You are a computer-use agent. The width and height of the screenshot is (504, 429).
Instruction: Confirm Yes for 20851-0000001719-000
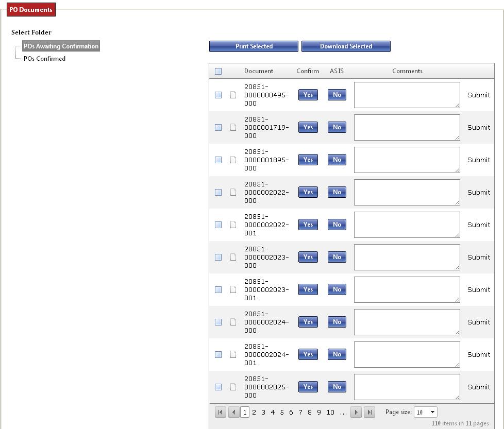click(x=308, y=127)
